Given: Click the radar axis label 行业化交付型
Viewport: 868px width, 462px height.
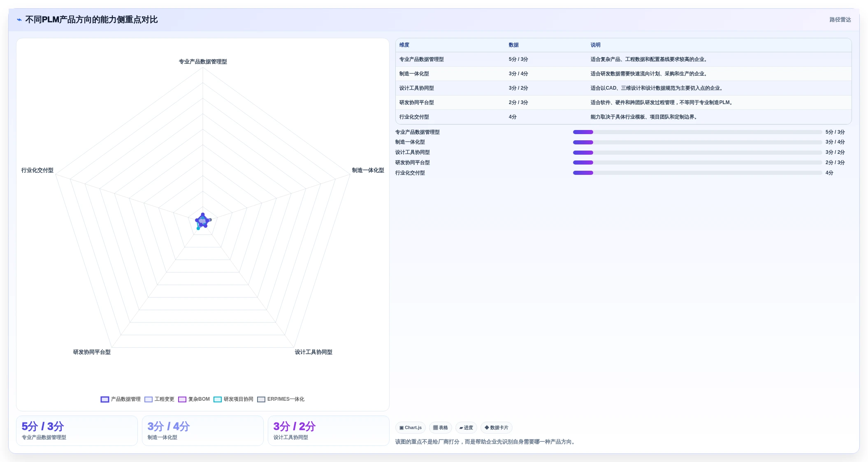Looking at the screenshot, I should pyautogui.click(x=37, y=170).
